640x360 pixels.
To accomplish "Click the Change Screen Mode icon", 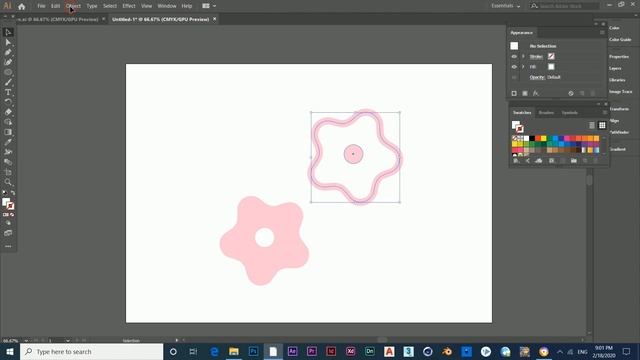I will click(x=8, y=233).
